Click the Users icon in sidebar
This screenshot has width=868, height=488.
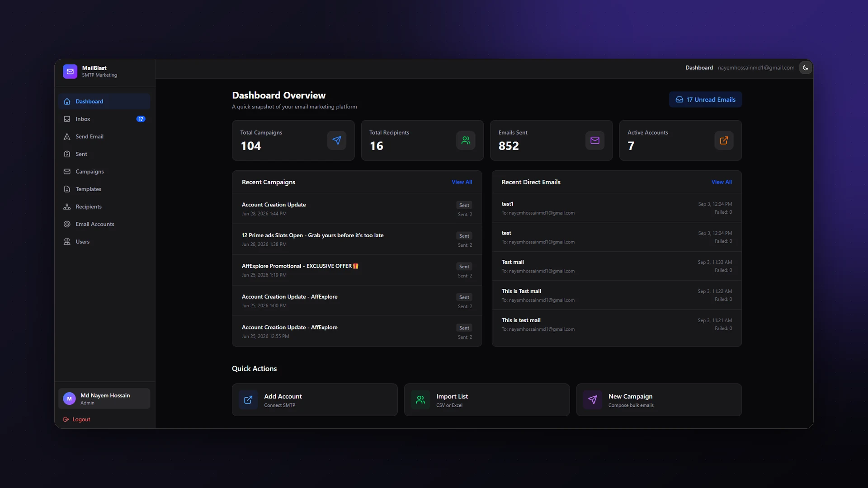(x=67, y=242)
